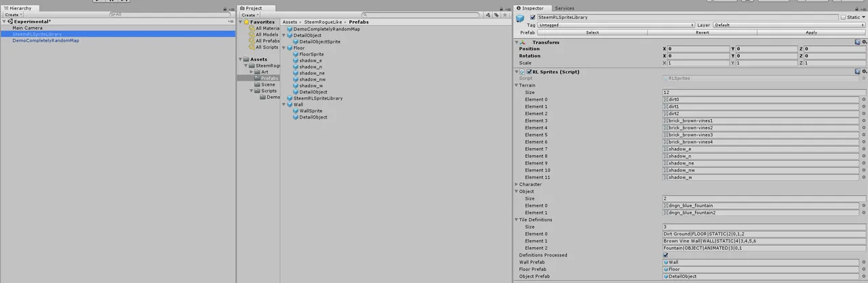This screenshot has width=868, height=283.
Task: Collapse the Object array foldout
Action: [x=517, y=191]
